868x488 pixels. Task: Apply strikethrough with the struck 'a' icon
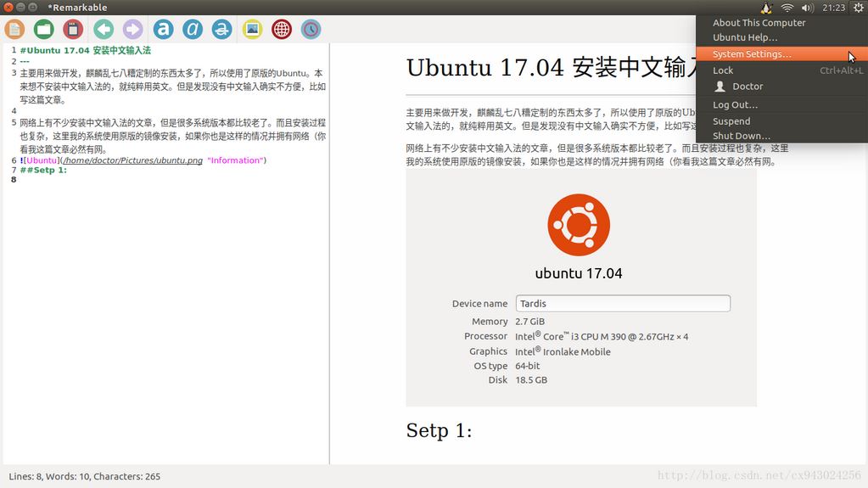coord(222,30)
